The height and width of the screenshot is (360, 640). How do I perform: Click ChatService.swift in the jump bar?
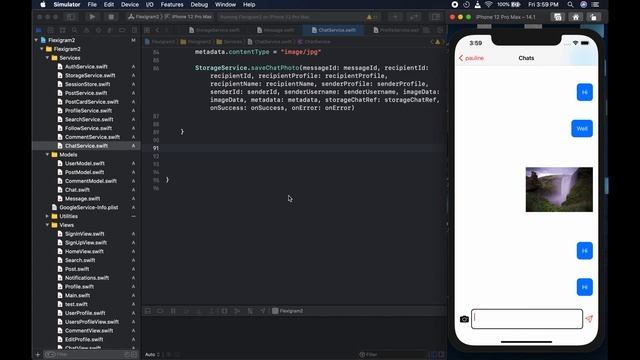269,42
